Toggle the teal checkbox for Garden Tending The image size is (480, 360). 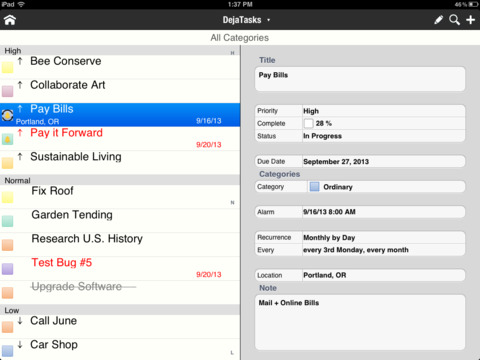[x=7, y=221]
